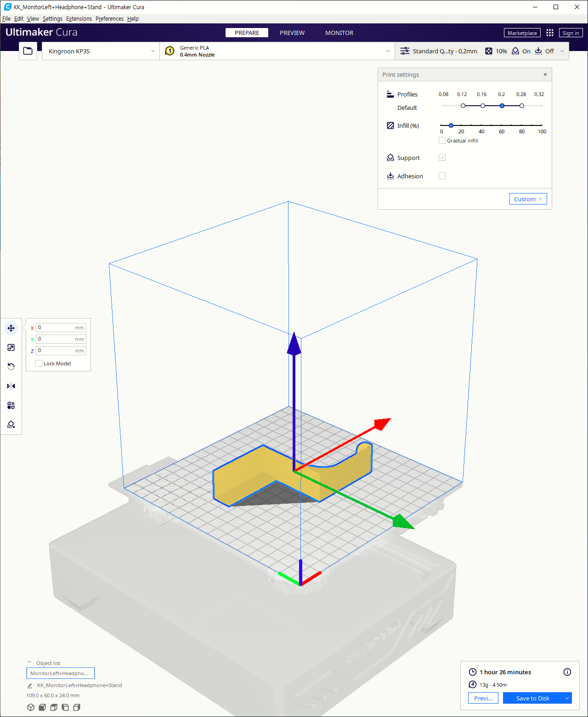This screenshot has height=717, width=588.
Task: Open the Help menu
Action: coord(133,19)
